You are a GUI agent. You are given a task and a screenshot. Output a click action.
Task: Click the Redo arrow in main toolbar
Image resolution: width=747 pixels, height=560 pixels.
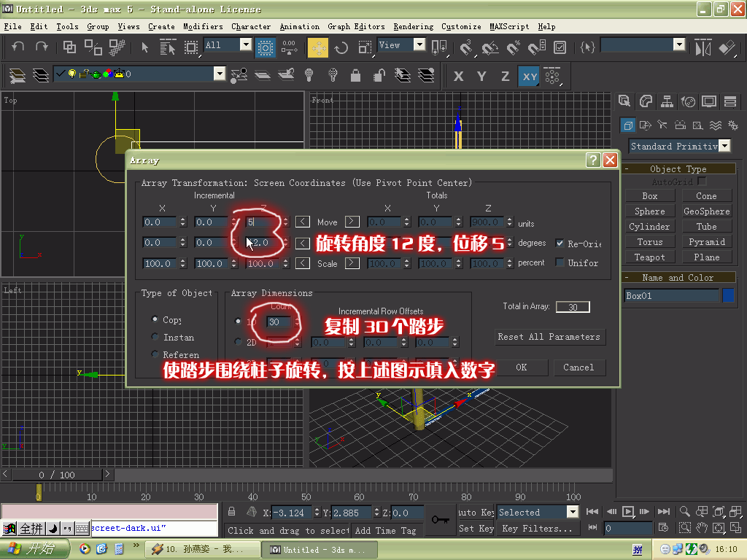[x=42, y=47]
